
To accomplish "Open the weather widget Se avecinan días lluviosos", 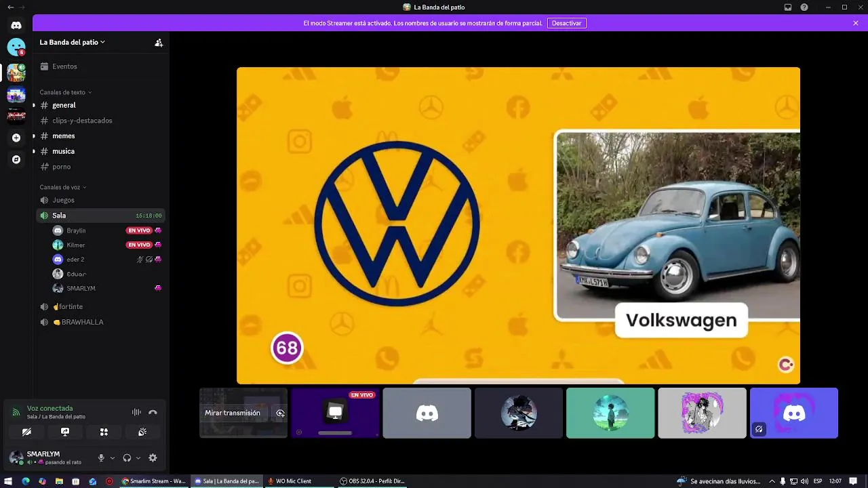I will (717, 481).
